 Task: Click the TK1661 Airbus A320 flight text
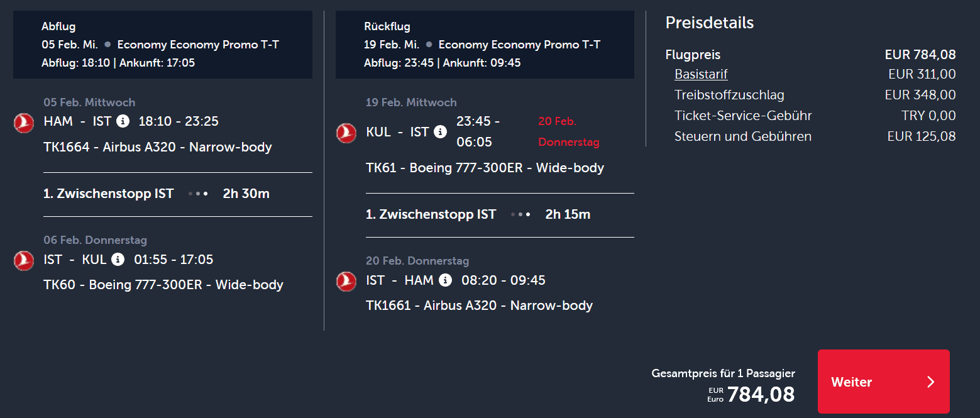(x=479, y=305)
